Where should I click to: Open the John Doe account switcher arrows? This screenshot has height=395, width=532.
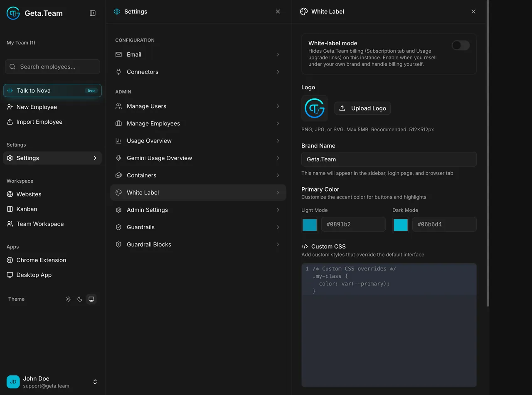(95, 382)
